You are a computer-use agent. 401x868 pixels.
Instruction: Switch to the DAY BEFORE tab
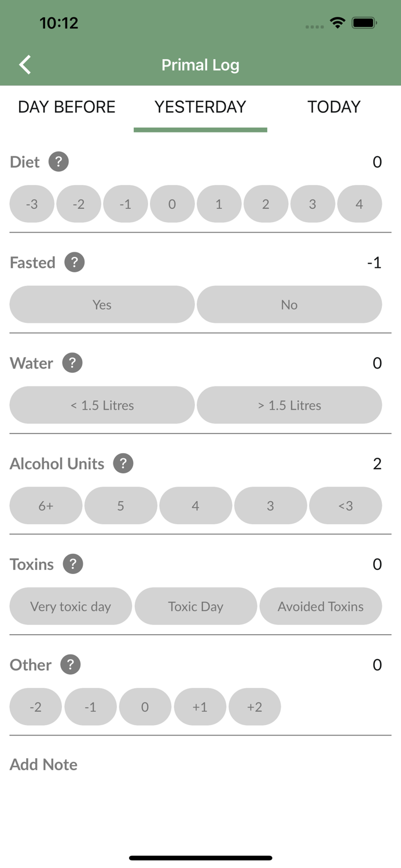tap(67, 107)
